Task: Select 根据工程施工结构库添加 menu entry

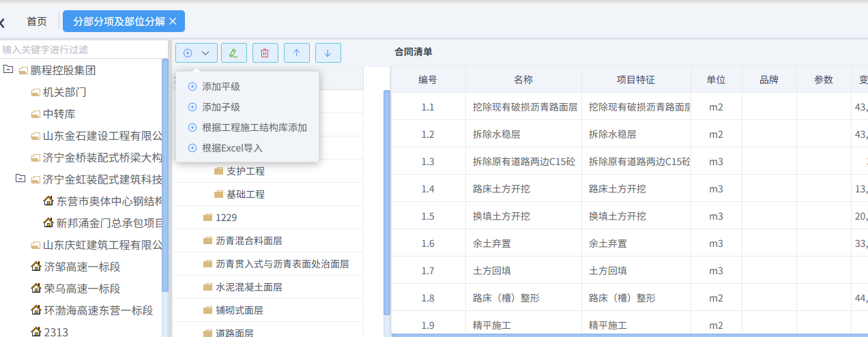Action: [x=254, y=128]
